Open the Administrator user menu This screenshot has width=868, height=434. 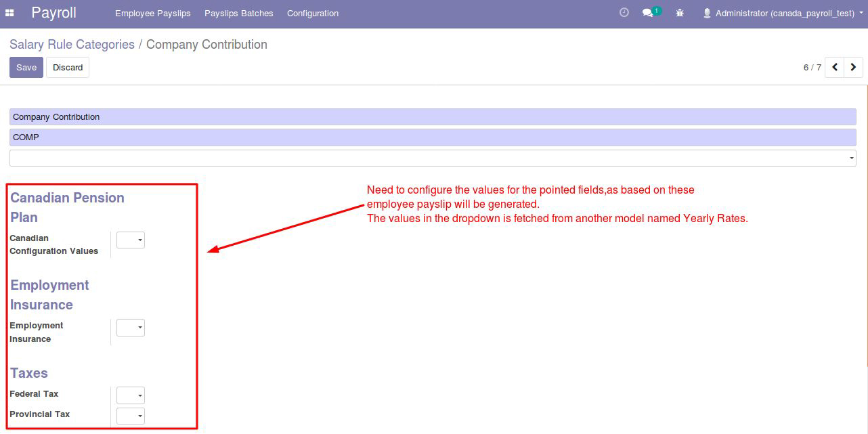[x=783, y=13]
